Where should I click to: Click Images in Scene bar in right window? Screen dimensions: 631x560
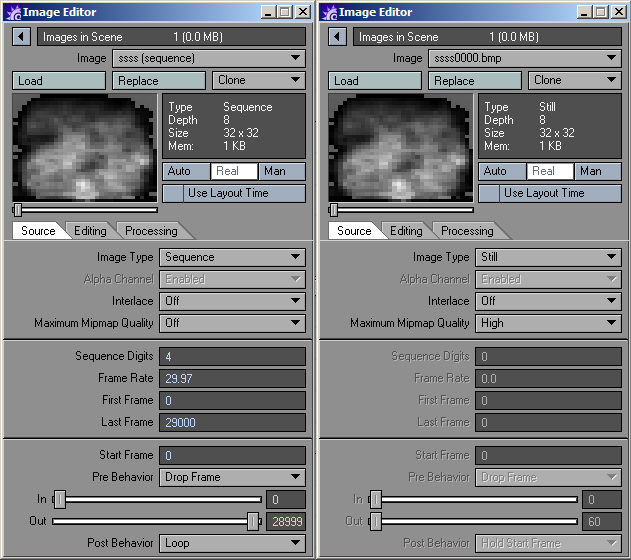pos(487,37)
